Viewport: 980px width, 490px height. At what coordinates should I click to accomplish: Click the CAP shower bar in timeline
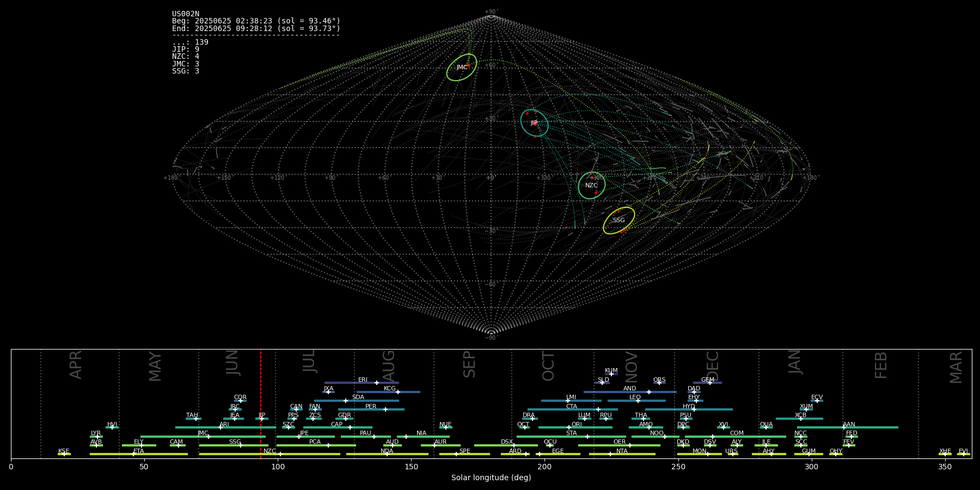[338, 427]
